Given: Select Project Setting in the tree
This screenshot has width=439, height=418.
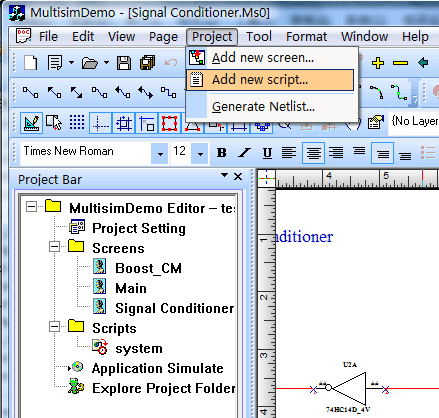Looking at the screenshot, I should click(139, 228).
